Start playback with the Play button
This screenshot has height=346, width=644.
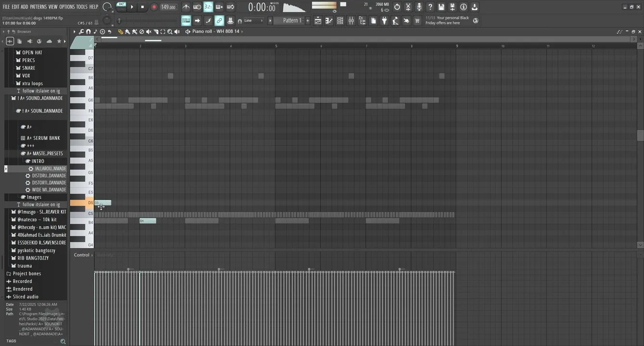pyautogui.click(x=132, y=7)
